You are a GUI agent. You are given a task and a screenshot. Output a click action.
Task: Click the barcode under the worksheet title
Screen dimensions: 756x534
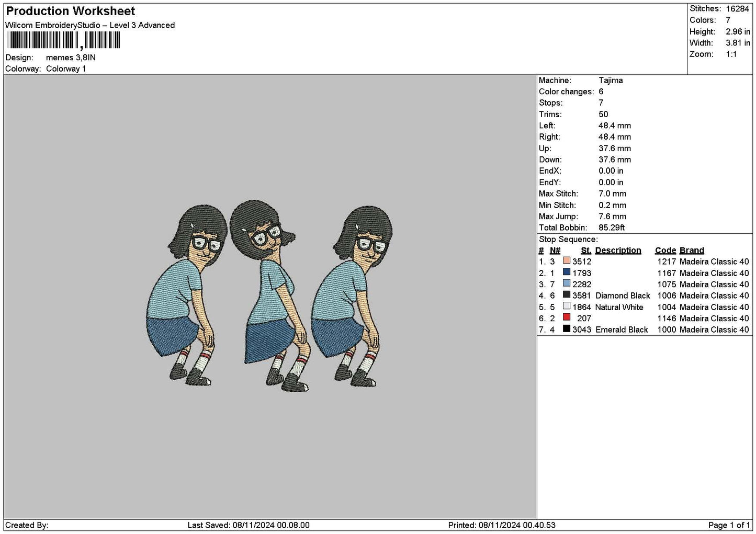point(63,40)
